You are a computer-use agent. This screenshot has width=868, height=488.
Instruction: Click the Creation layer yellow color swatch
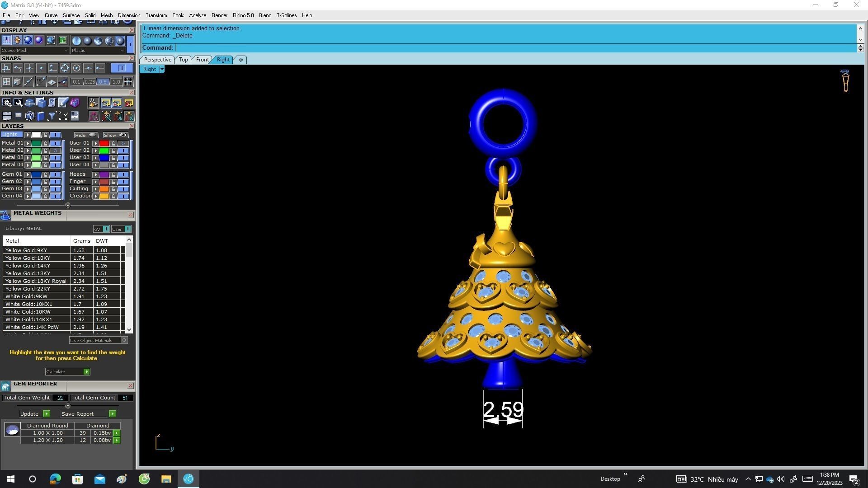(104, 196)
